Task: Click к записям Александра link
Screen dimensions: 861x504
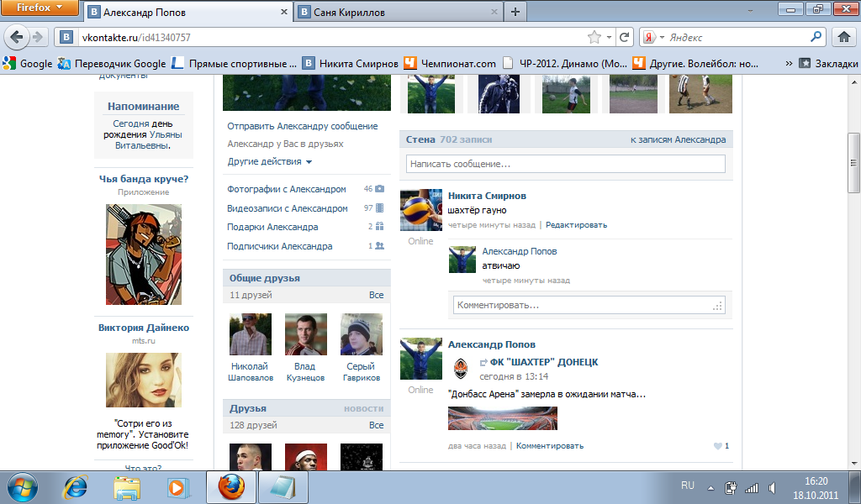Action: coord(679,139)
